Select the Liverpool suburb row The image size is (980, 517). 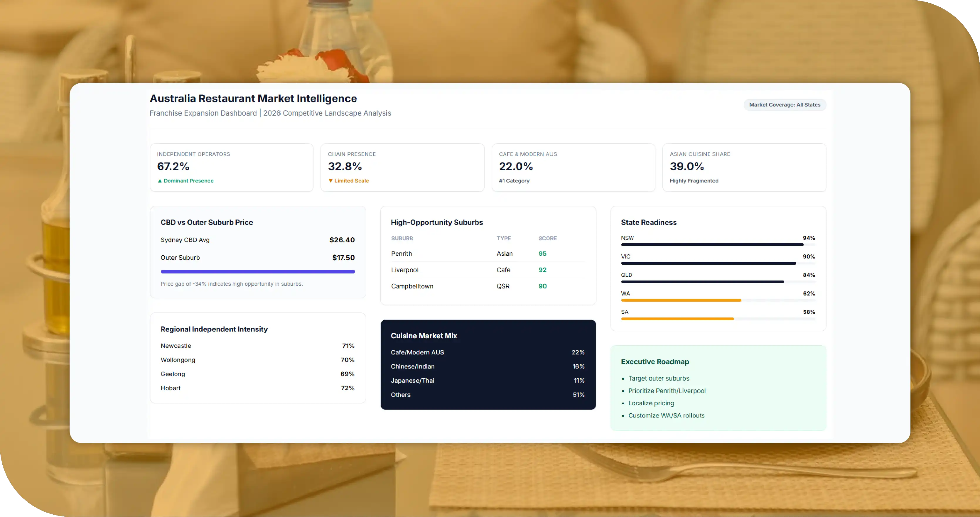pos(488,270)
